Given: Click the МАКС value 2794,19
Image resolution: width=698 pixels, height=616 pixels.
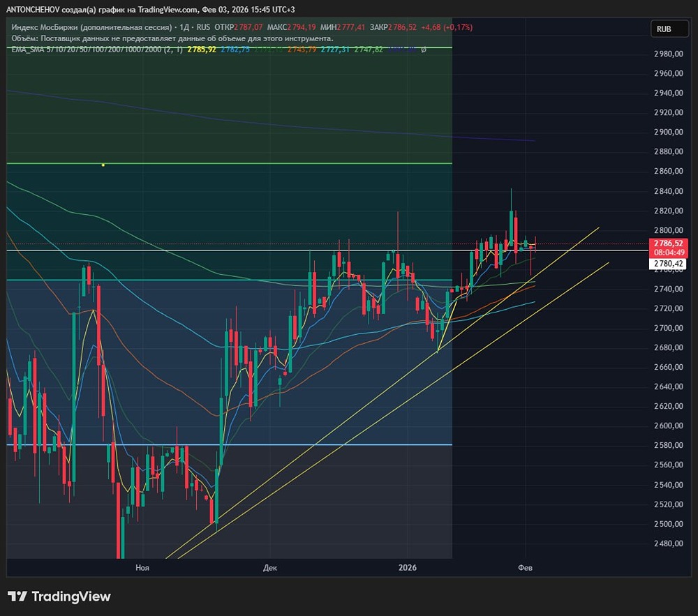Looking at the screenshot, I should pyautogui.click(x=302, y=27).
